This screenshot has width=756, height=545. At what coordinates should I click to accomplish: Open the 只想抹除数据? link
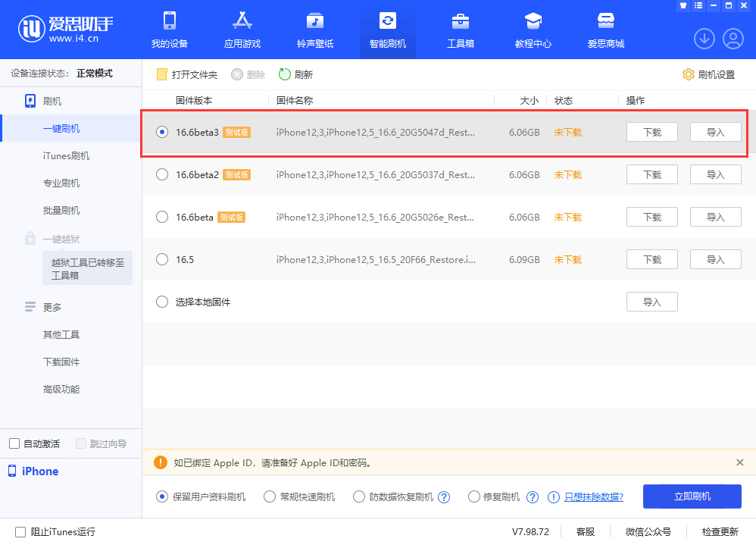tap(595, 496)
